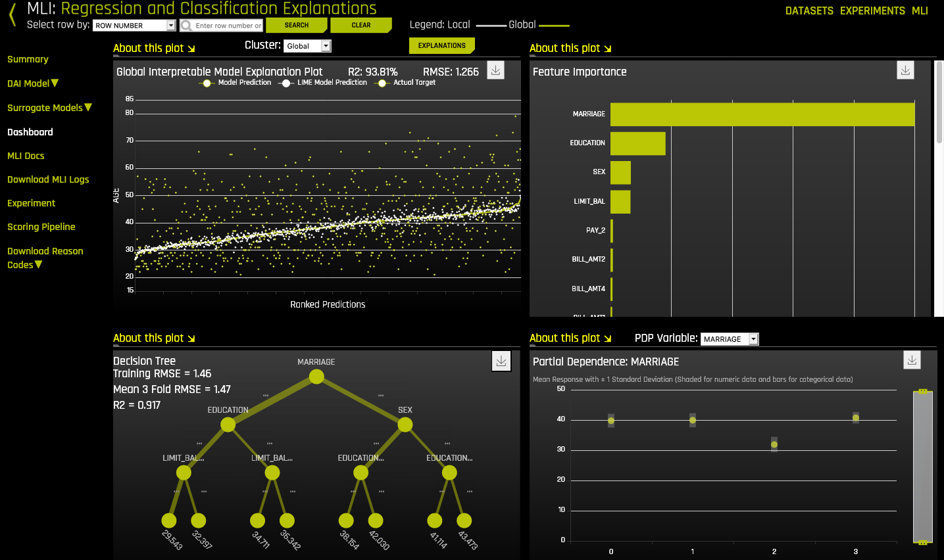Download the Feature Importance chart
The height and width of the screenshot is (560, 944).
(x=905, y=70)
